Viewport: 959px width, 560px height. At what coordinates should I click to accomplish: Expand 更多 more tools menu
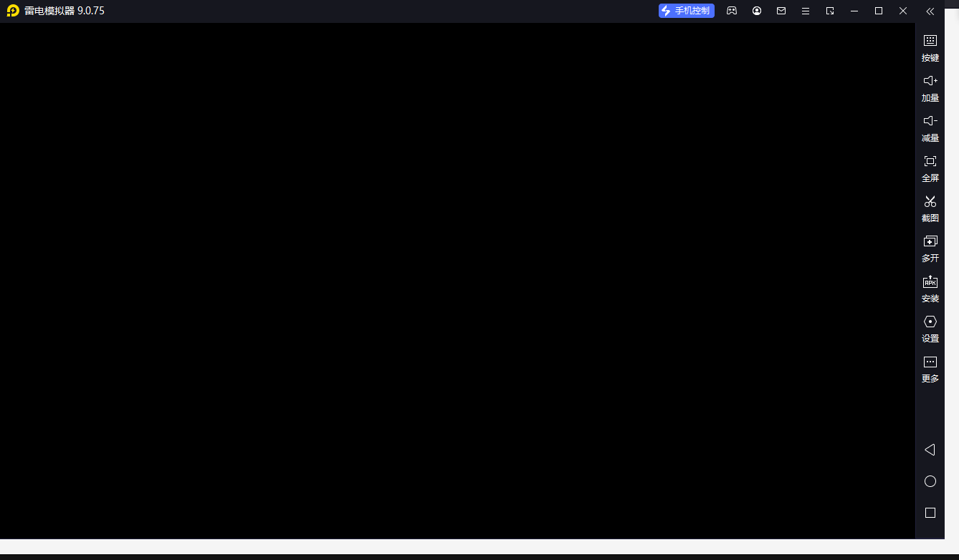point(930,368)
